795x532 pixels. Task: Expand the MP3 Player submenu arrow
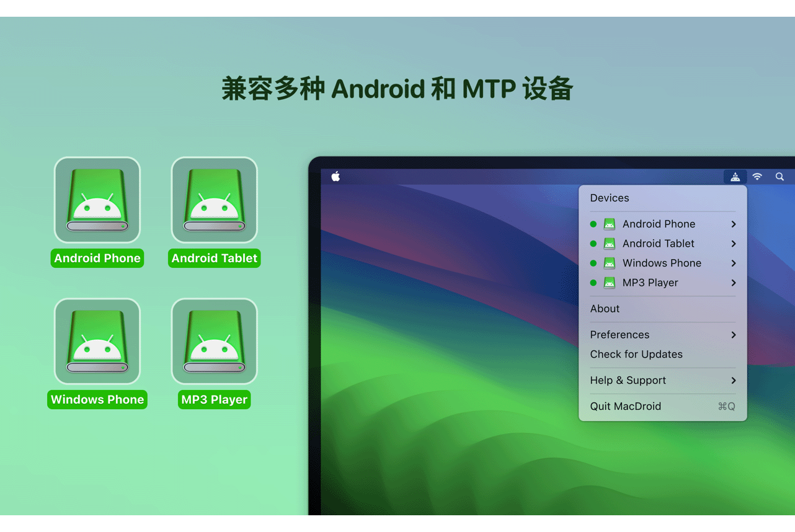click(x=734, y=283)
